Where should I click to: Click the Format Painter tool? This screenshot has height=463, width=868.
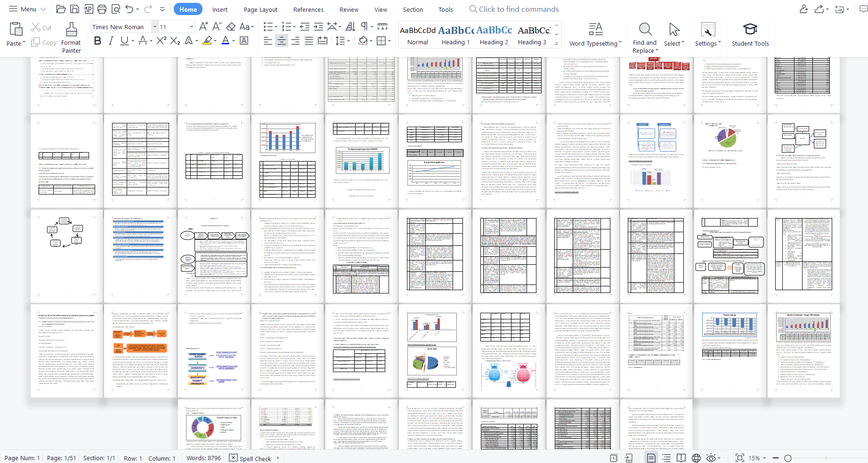71,38
